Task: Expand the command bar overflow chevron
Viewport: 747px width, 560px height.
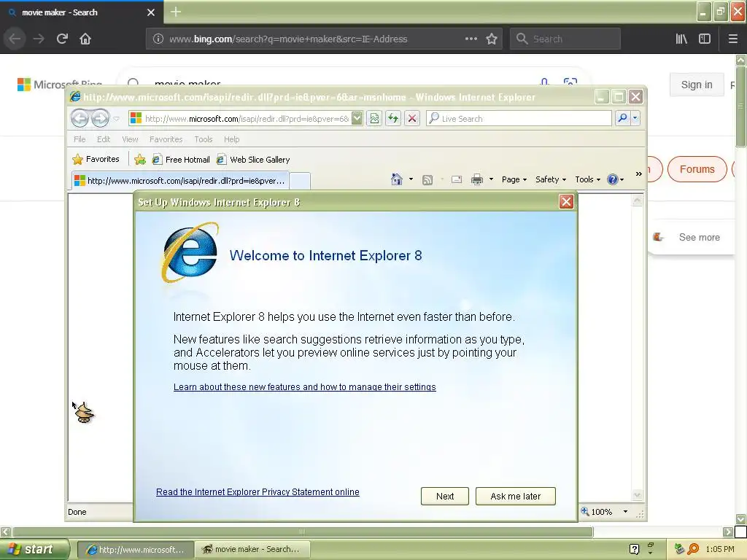Action: (x=638, y=174)
